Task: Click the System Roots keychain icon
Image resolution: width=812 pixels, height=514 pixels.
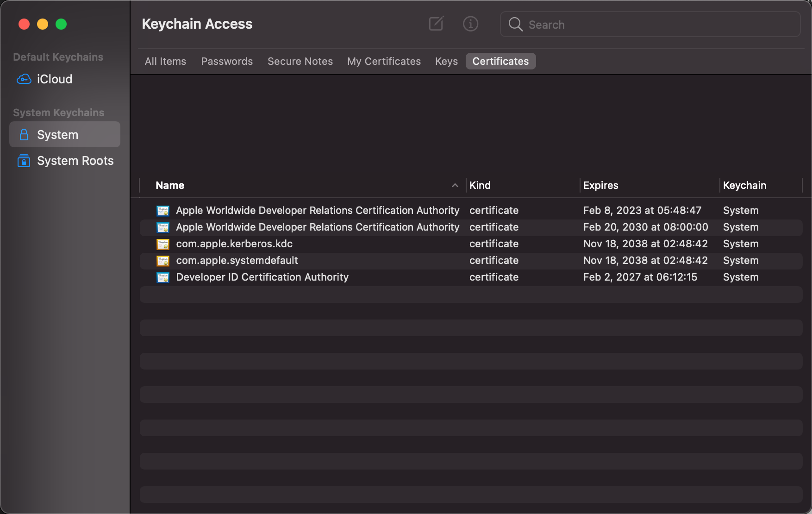Action: click(24, 161)
